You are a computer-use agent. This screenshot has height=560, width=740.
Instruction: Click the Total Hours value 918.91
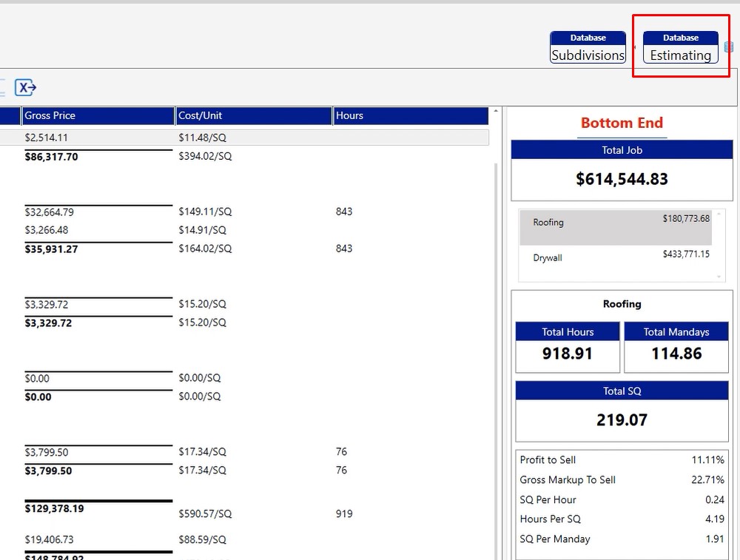pos(567,354)
